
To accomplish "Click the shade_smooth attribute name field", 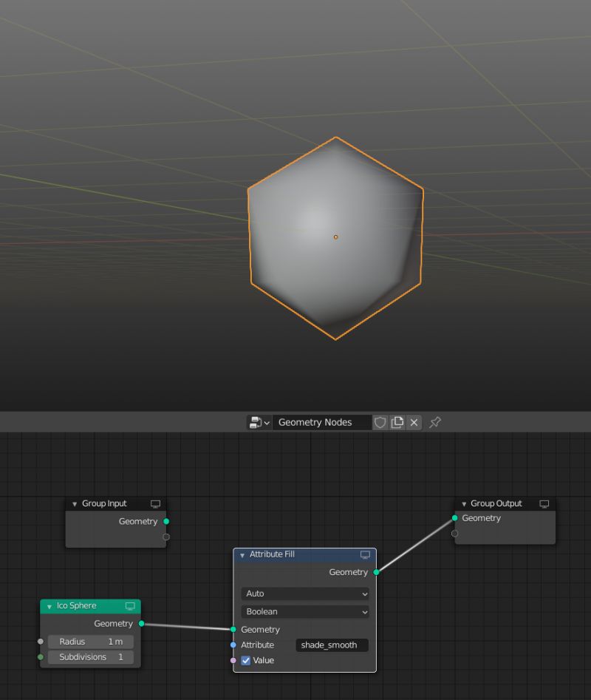I will (x=331, y=645).
